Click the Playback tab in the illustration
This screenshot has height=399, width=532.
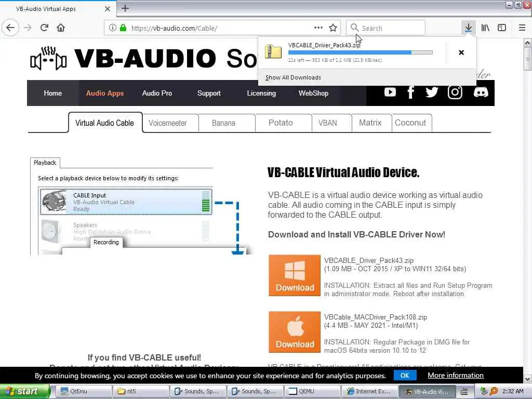45,163
